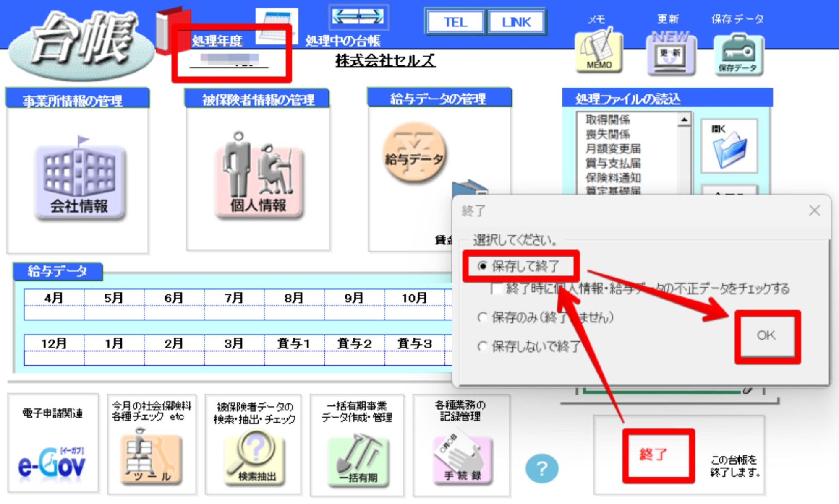Image resolution: width=839 pixels, height=504 pixels.
Task: Click the TEL button
Action: coord(455,22)
